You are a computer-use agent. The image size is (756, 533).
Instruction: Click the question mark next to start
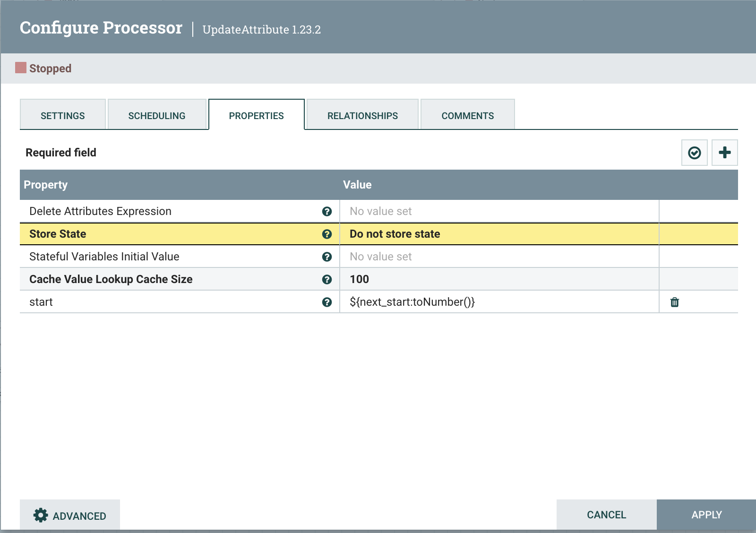point(327,301)
